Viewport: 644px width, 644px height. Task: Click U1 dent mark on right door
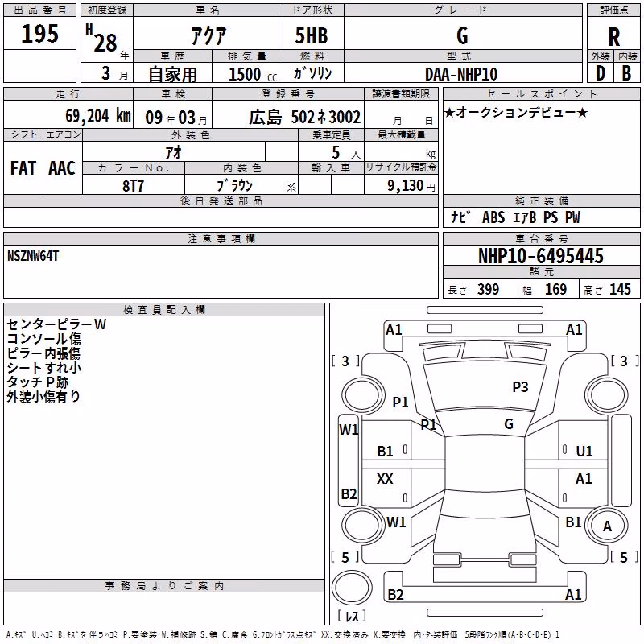point(584,452)
